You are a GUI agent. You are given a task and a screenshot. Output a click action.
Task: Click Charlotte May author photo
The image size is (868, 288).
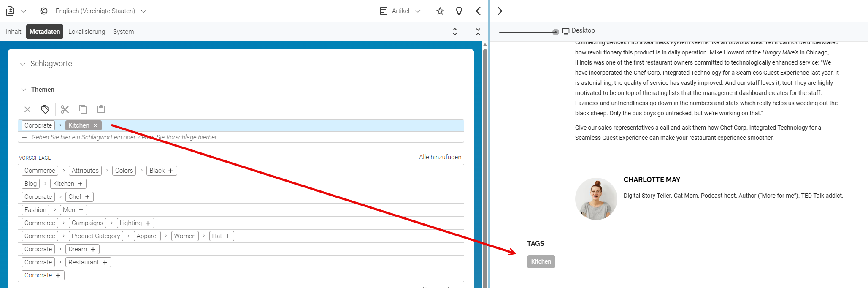[596, 199]
